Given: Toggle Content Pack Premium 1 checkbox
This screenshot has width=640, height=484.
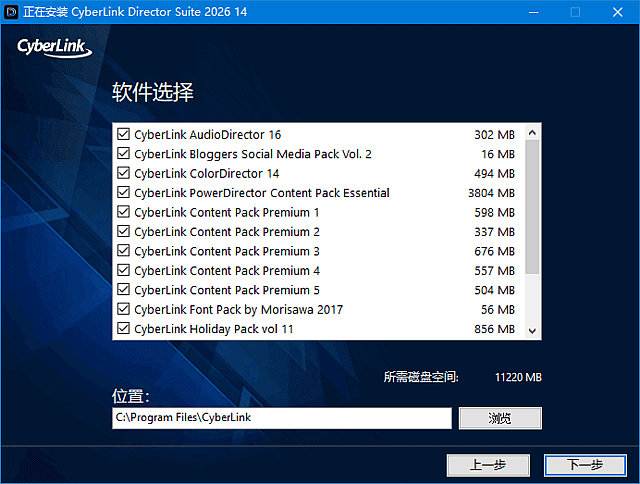Looking at the screenshot, I should tap(124, 212).
